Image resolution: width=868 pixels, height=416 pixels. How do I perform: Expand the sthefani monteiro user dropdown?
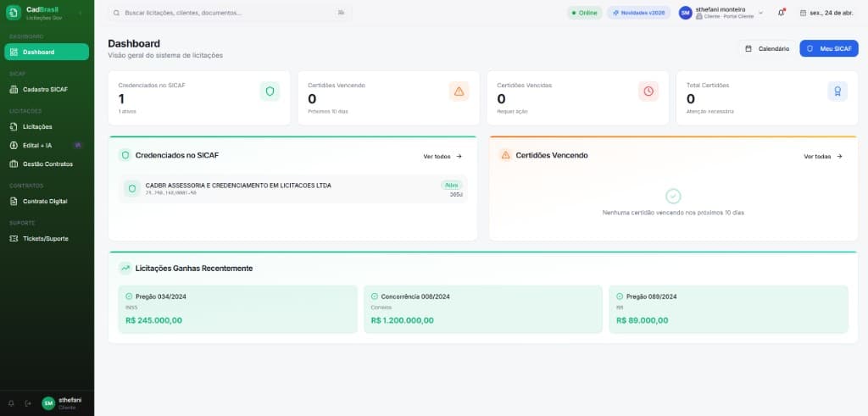click(x=760, y=13)
